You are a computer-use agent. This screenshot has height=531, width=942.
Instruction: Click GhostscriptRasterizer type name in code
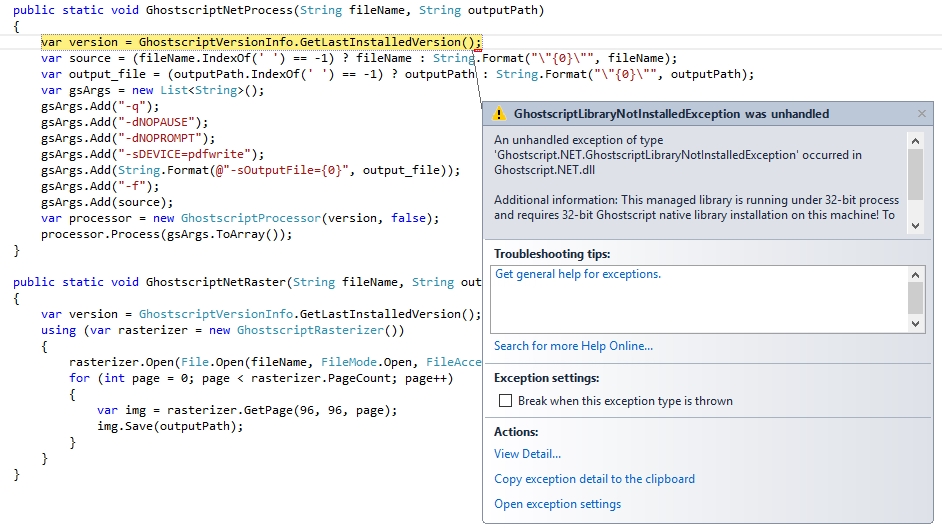pos(310,330)
